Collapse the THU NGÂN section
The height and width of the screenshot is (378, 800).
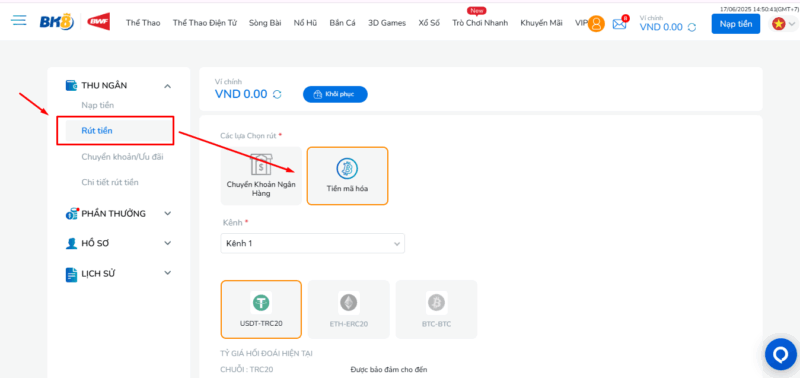(167, 86)
